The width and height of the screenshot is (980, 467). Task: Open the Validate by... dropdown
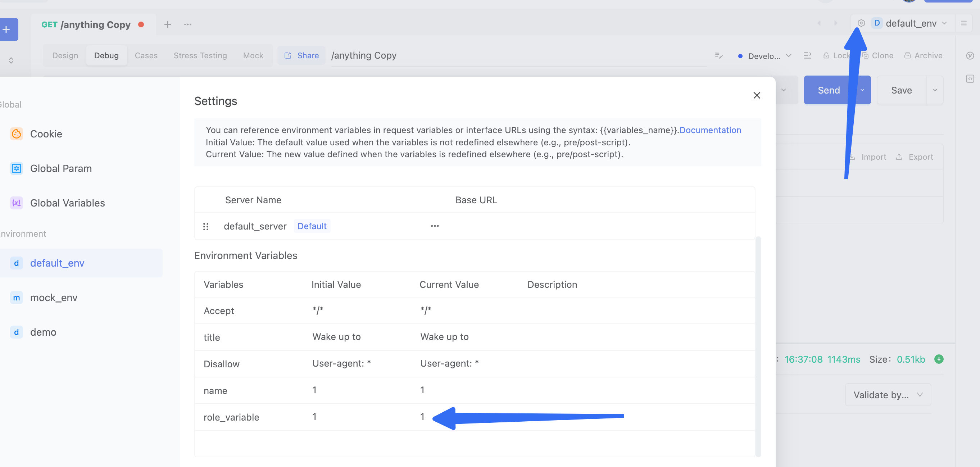tap(888, 395)
